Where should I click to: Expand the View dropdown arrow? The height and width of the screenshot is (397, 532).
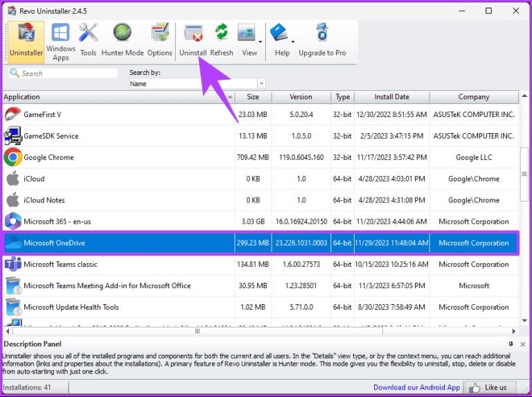(x=260, y=42)
